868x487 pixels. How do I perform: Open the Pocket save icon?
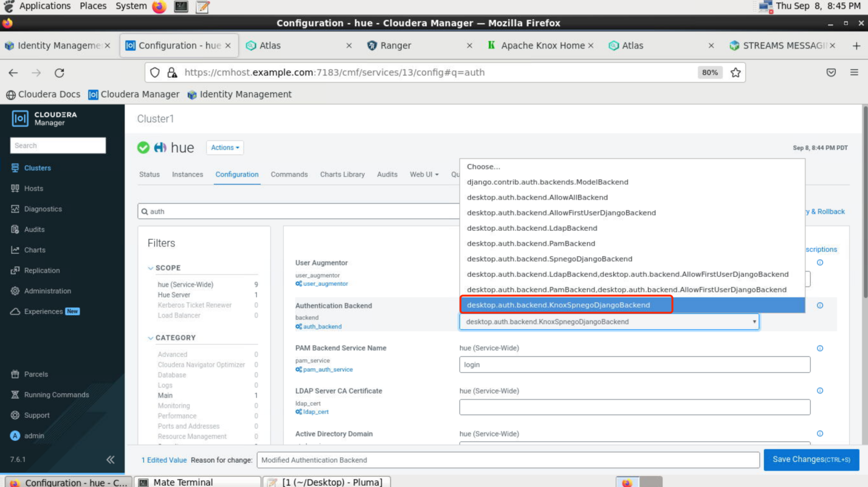point(831,73)
